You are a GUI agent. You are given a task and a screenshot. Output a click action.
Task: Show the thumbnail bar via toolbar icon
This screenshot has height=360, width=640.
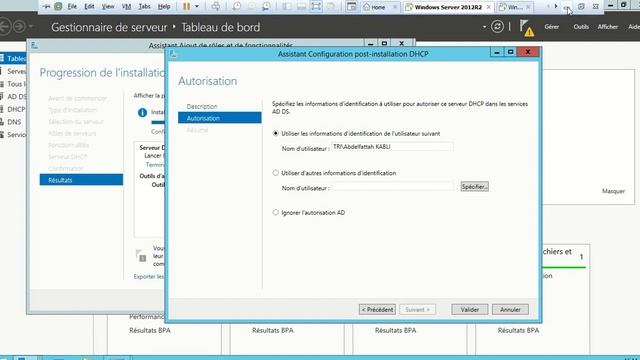click(301, 7)
